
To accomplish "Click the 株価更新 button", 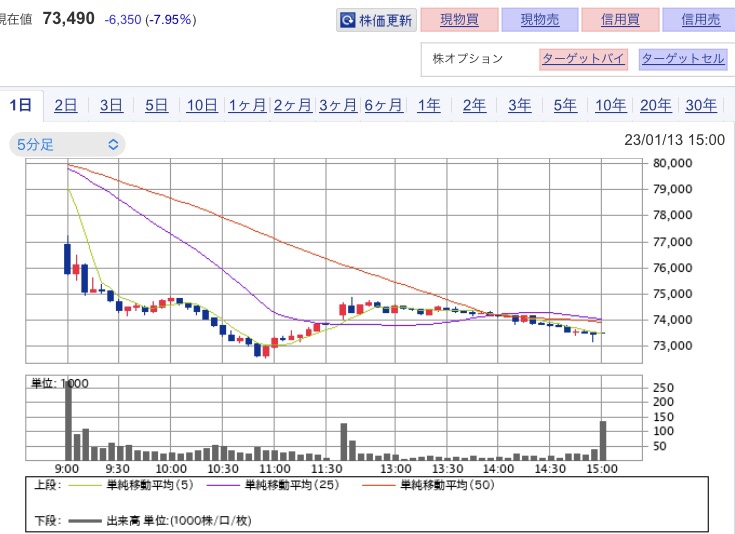I will (376, 20).
